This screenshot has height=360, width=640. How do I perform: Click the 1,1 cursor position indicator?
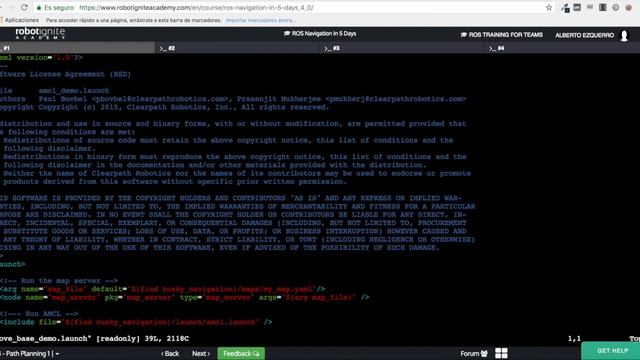[x=574, y=339]
